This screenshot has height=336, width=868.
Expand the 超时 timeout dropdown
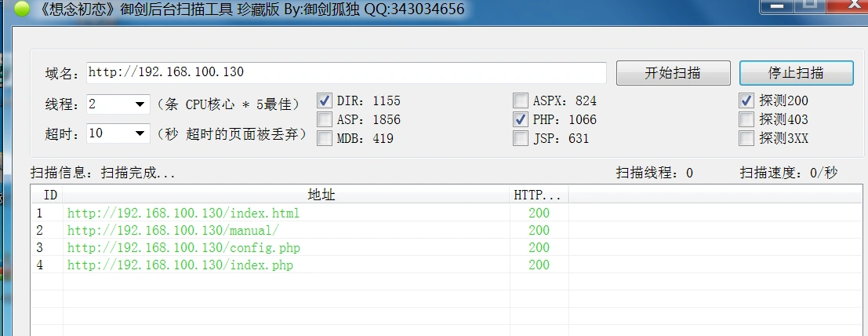(140, 133)
